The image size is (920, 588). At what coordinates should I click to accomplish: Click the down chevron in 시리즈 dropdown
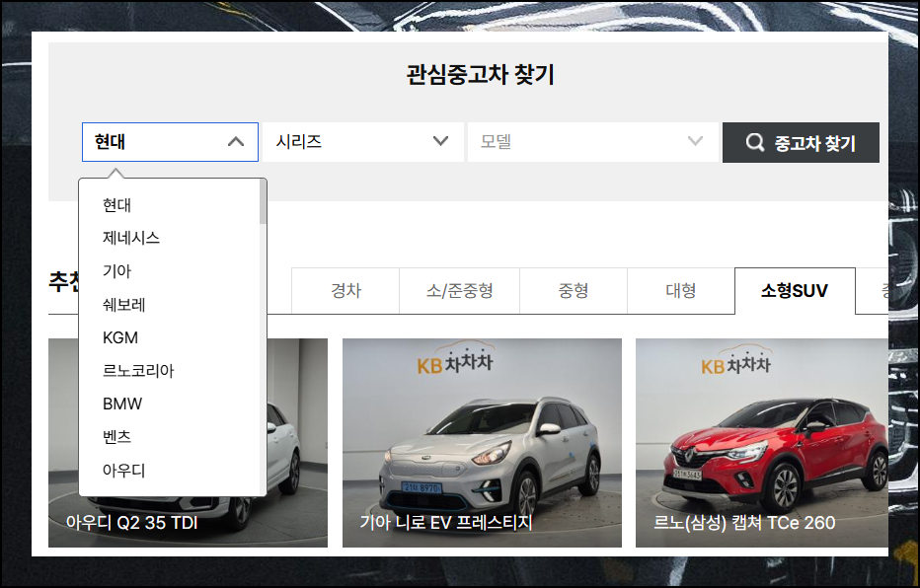pyautogui.click(x=440, y=141)
